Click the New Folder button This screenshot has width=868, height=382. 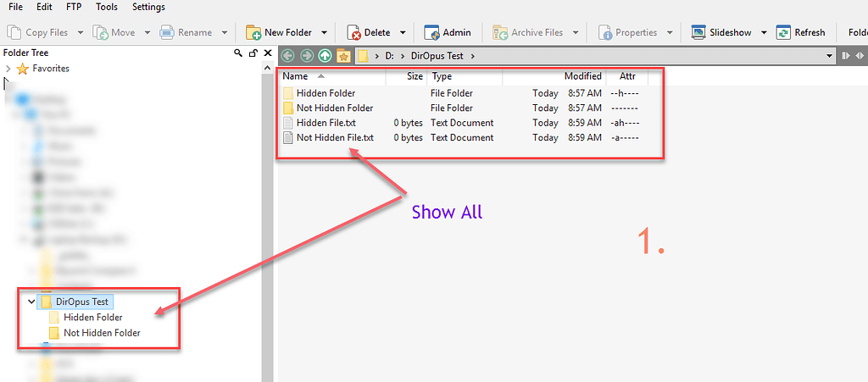(x=280, y=32)
